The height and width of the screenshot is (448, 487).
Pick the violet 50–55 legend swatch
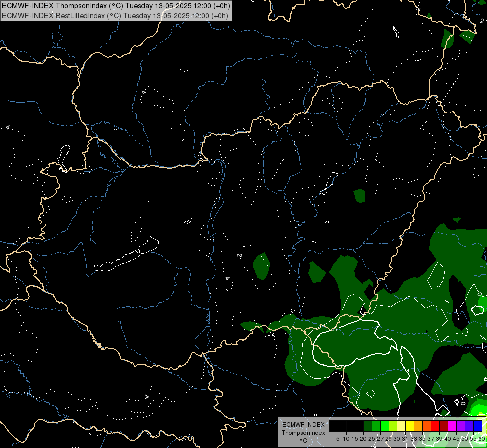(469, 426)
